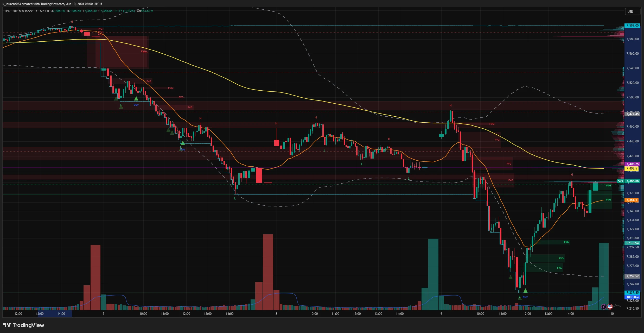The height and width of the screenshot is (333, 644).
Task: Click the 7,334.00 price scale tick
Action: tap(632, 220)
